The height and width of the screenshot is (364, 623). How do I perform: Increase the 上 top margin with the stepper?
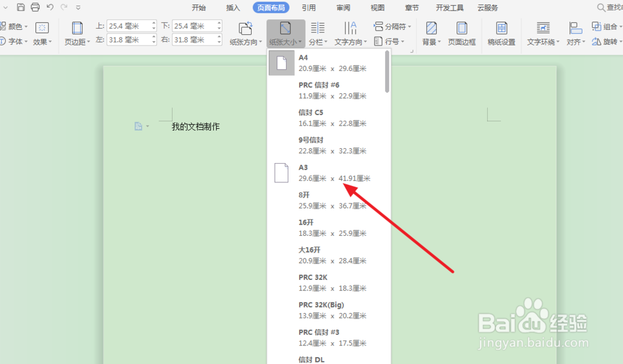[x=153, y=22]
